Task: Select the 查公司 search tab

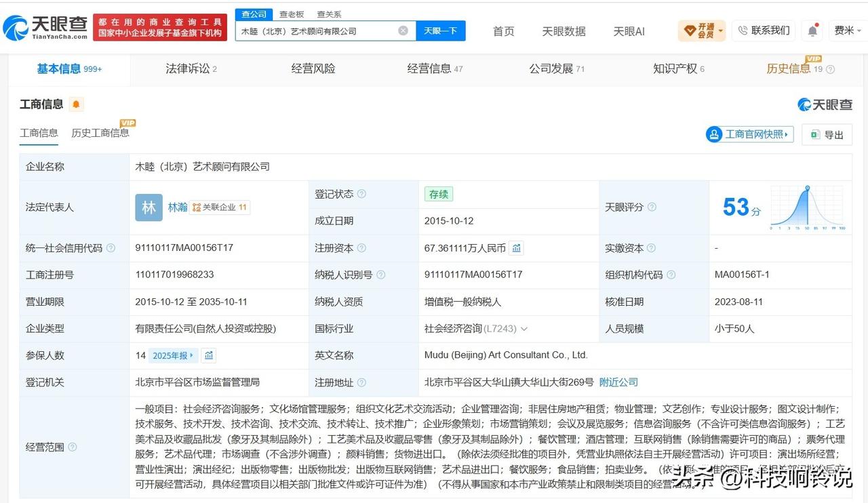Action: point(254,14)
